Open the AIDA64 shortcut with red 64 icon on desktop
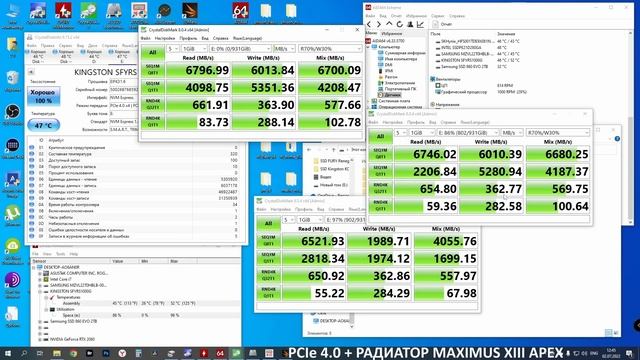Screen dimensions: 640x360 click(240, 12)
